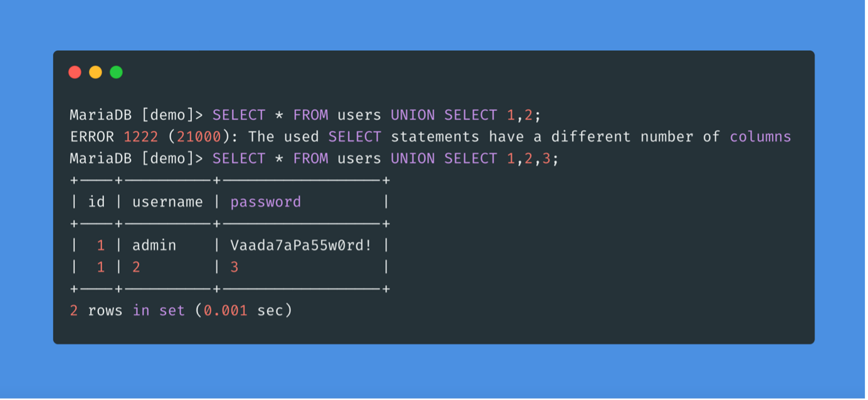868x400 pixels.
Task: Click the yellow minimize dot
Action: [x=95, y=72]
